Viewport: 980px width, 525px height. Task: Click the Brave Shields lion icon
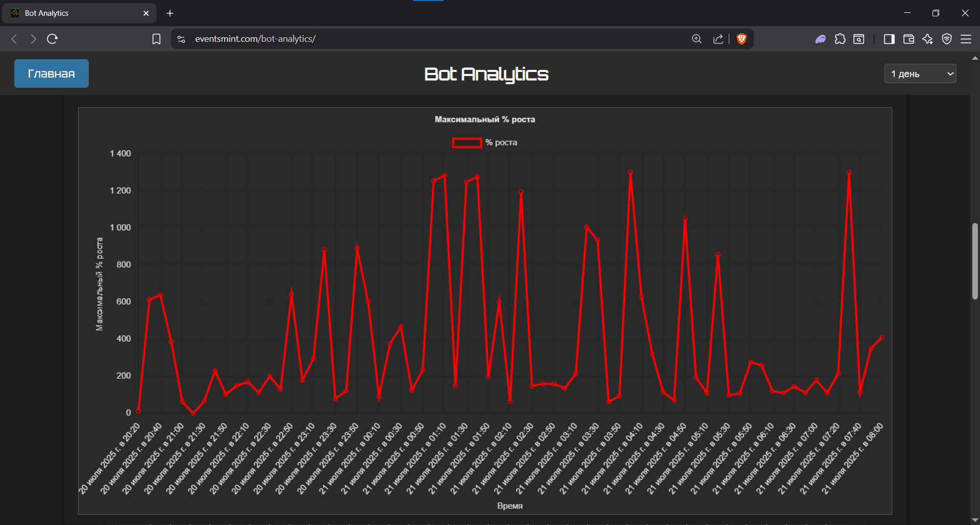pyautogui.click(x=742, y=39)
